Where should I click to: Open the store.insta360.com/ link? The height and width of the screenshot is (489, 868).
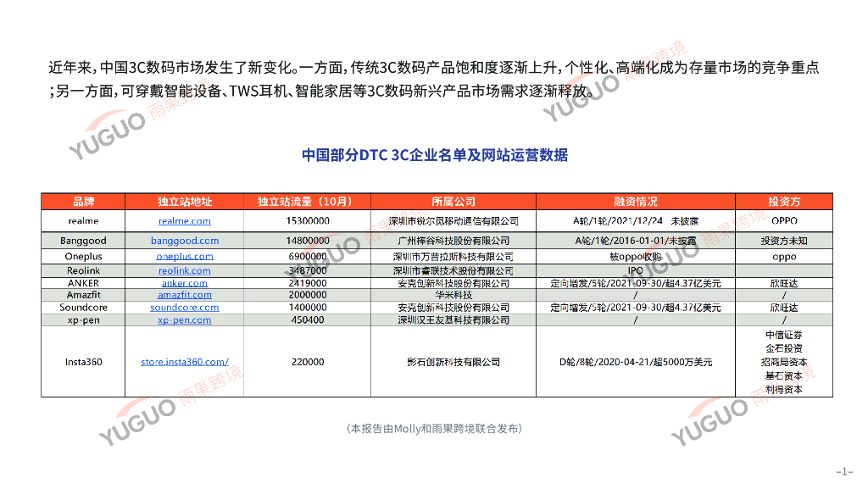click(184, 362)
